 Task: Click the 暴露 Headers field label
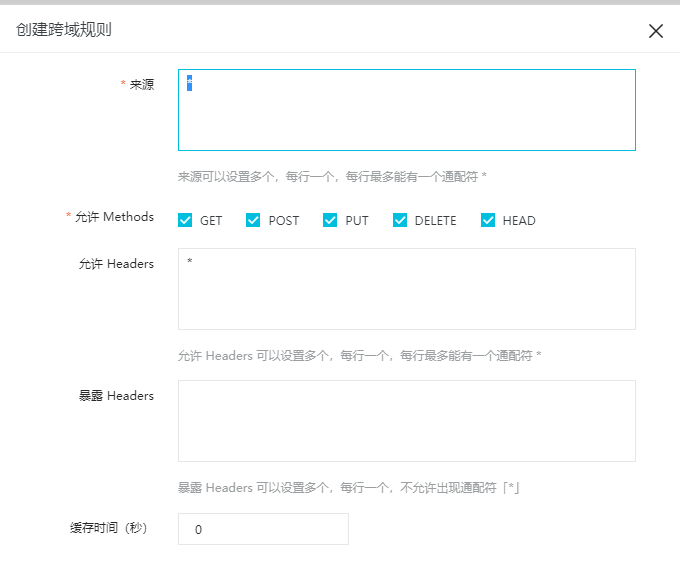pos(116,396)
